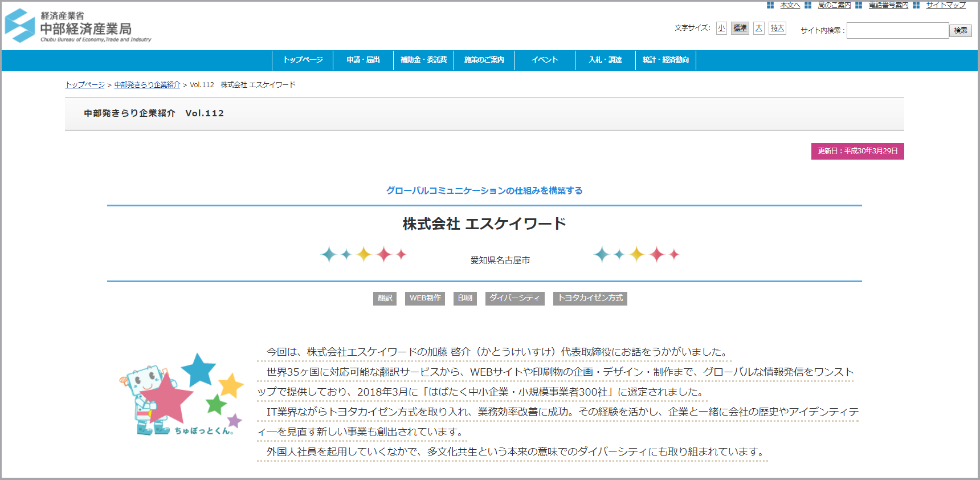The height and width of the screenshot is (480, 980).
Task: Open the トップページ menu item
Action: coord(303,60)
